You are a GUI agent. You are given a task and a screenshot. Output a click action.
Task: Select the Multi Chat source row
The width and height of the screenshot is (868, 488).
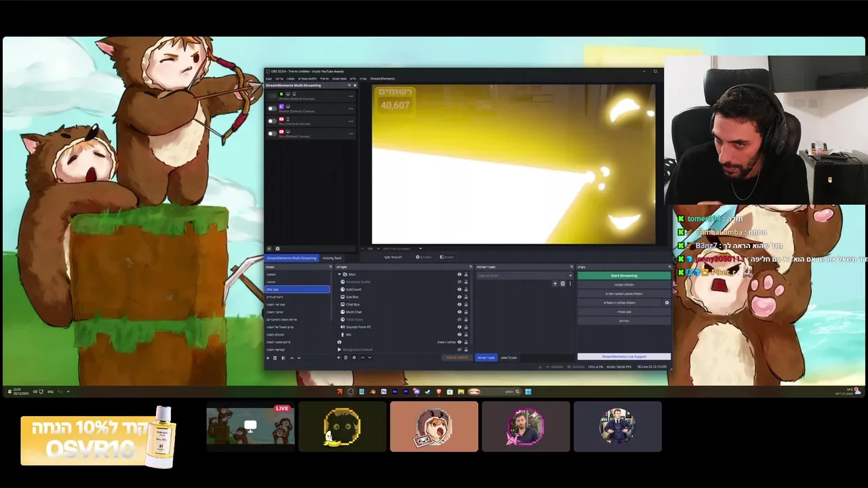403,312
